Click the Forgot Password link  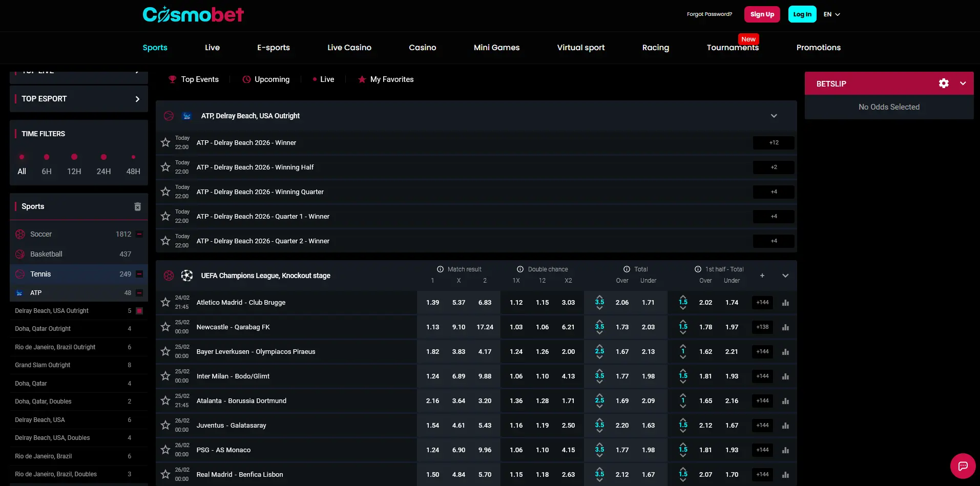(x=709, y=14)
